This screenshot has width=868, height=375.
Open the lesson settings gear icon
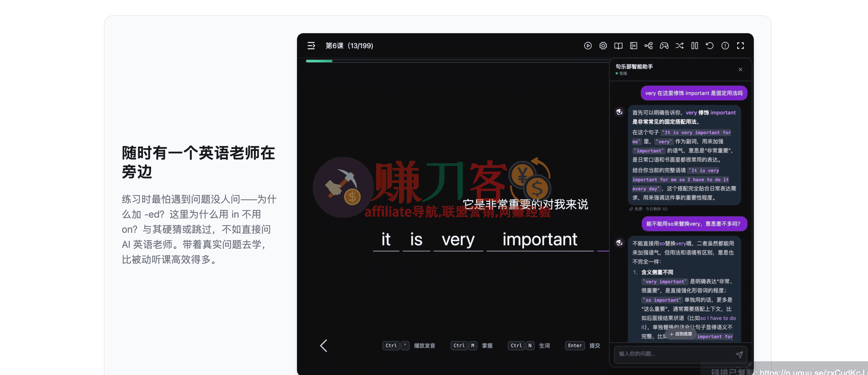pyautogui.click(x=603, y=46)
